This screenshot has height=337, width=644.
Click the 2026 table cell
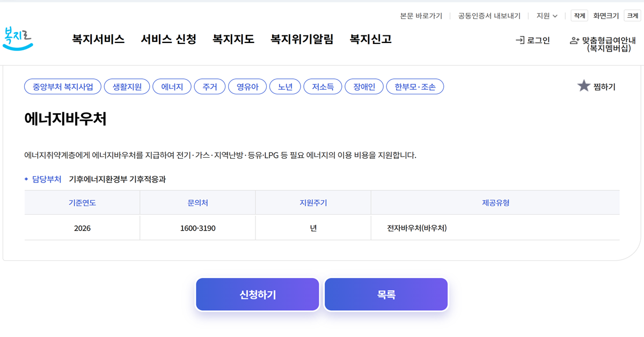click(82, 228)
